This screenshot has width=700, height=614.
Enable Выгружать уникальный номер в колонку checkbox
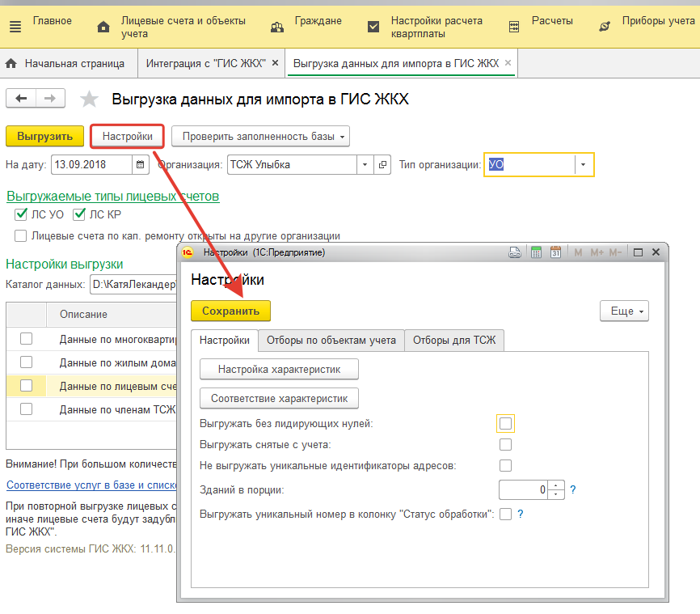pyautogui.click(x=505, y=514)
